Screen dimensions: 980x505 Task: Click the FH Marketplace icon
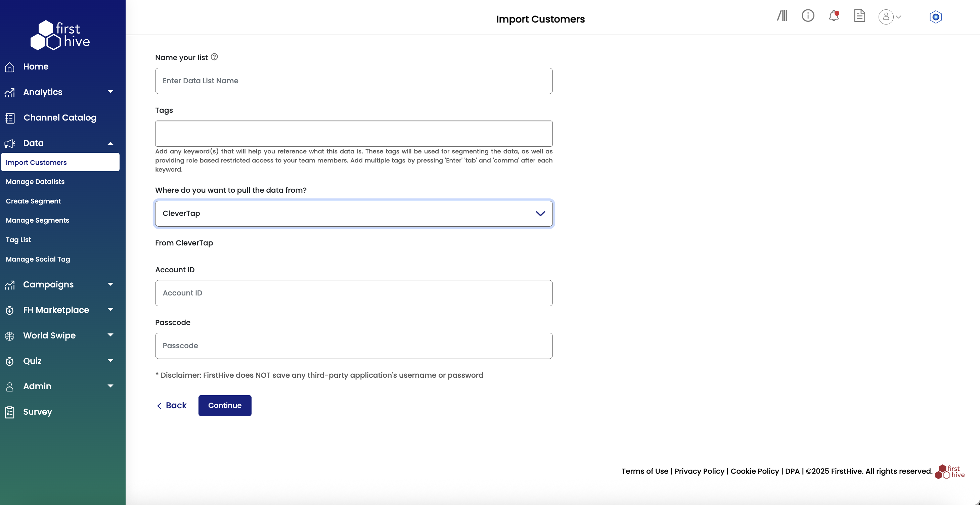[10, 310]
